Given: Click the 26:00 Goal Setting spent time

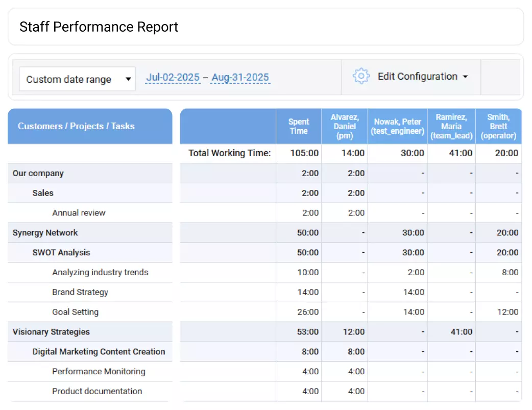Looking at the screenshot, I should point(308,312).
